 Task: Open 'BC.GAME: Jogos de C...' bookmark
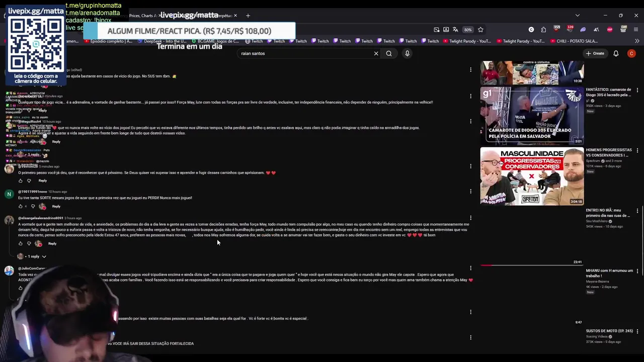(x=215, y=41)
